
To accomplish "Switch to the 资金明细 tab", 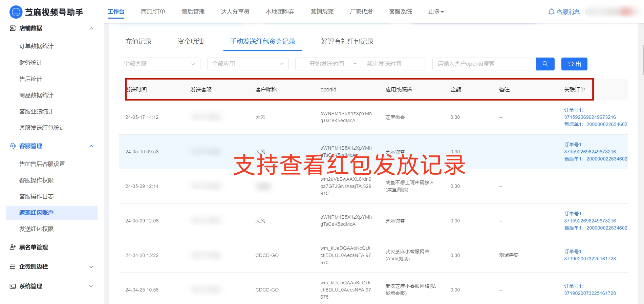I will [191, 41].
